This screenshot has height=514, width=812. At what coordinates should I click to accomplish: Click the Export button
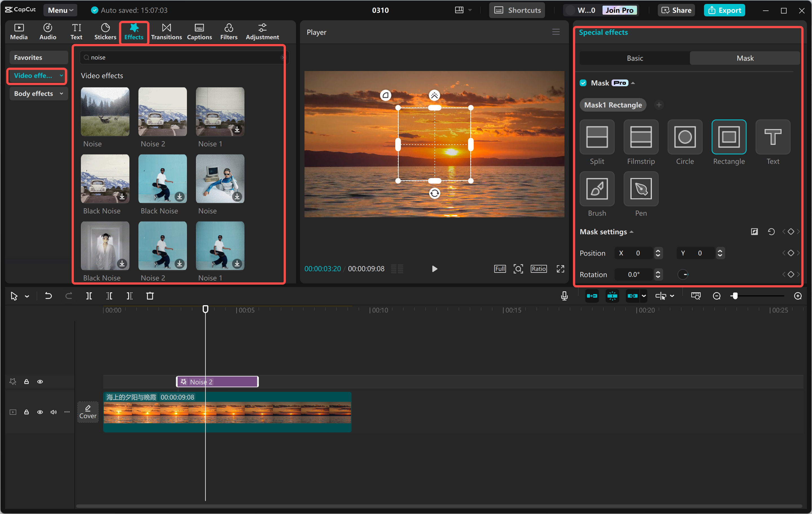pyautogui.click(x=724, y=10)
